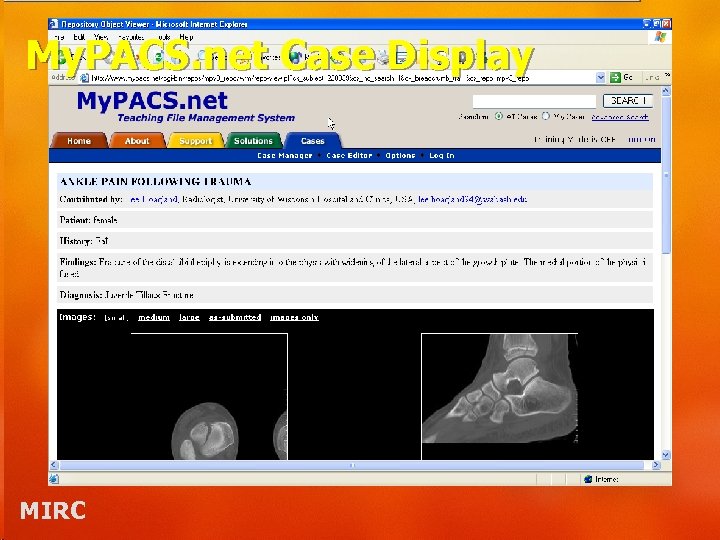The image size is (720, 540).
Task: Click the horizontal scrollbar left arrow
Action: tap(54, 465)
